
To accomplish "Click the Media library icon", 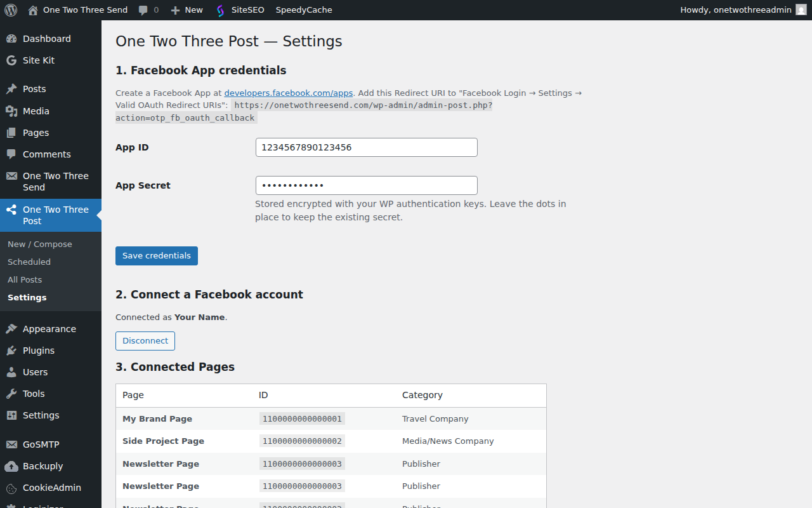I will click(x=11, y=111).
